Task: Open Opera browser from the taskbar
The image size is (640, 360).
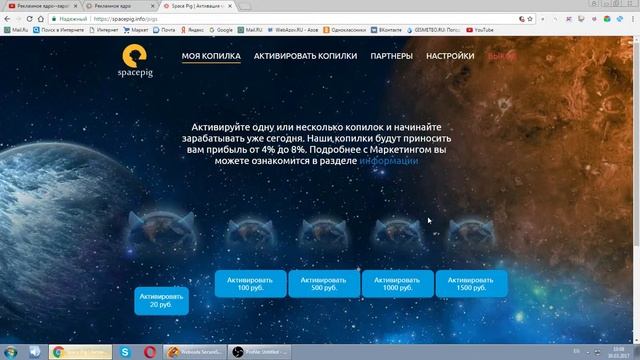Action: pos(149,352)
